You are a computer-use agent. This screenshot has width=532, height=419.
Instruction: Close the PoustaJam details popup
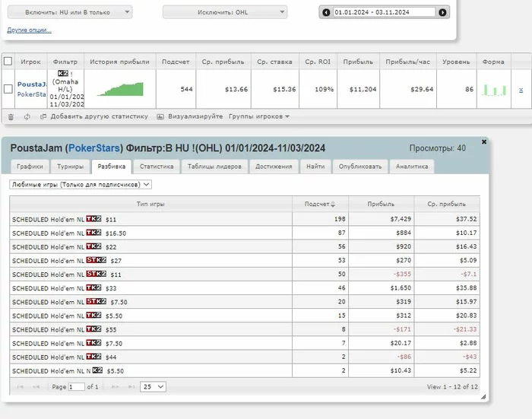click(x=484, y=141)
